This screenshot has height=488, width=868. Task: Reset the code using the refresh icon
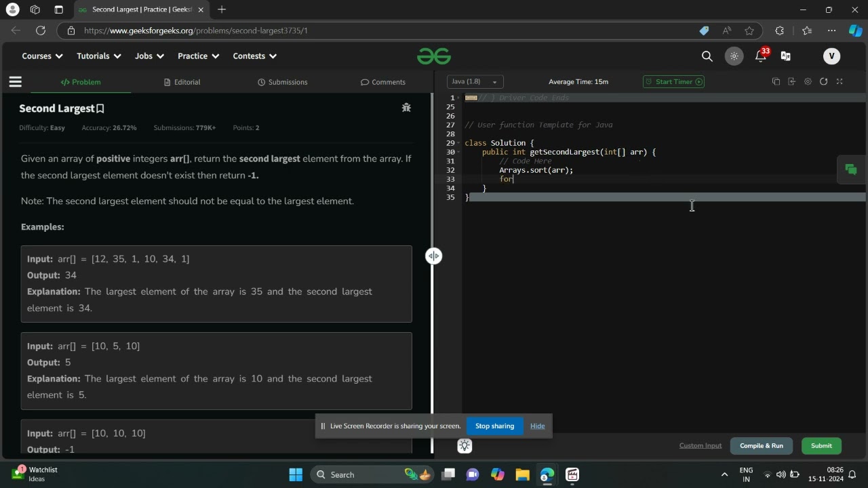(x=823, y=81)
